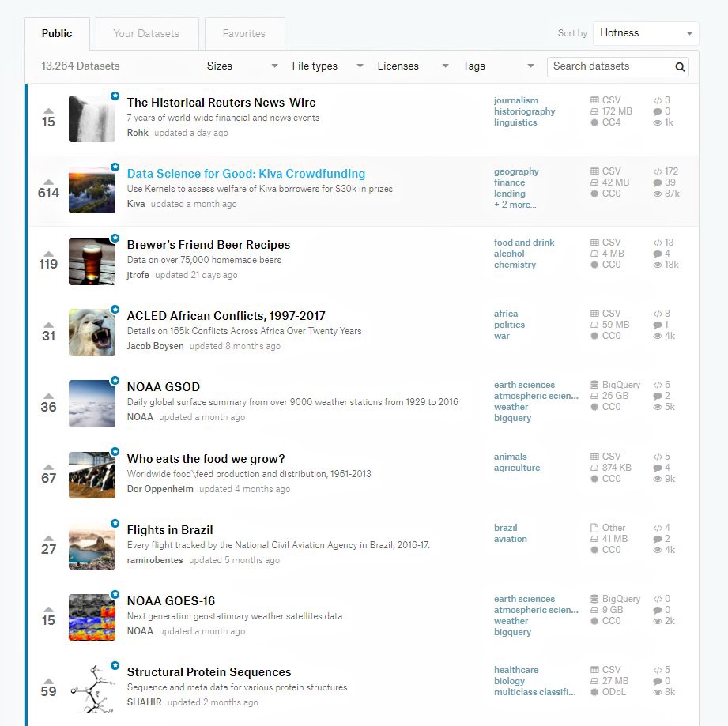The image size is (728, 726).
Task: Upvote Structural Protein Sequences dataset
Action: pos(48,680)
